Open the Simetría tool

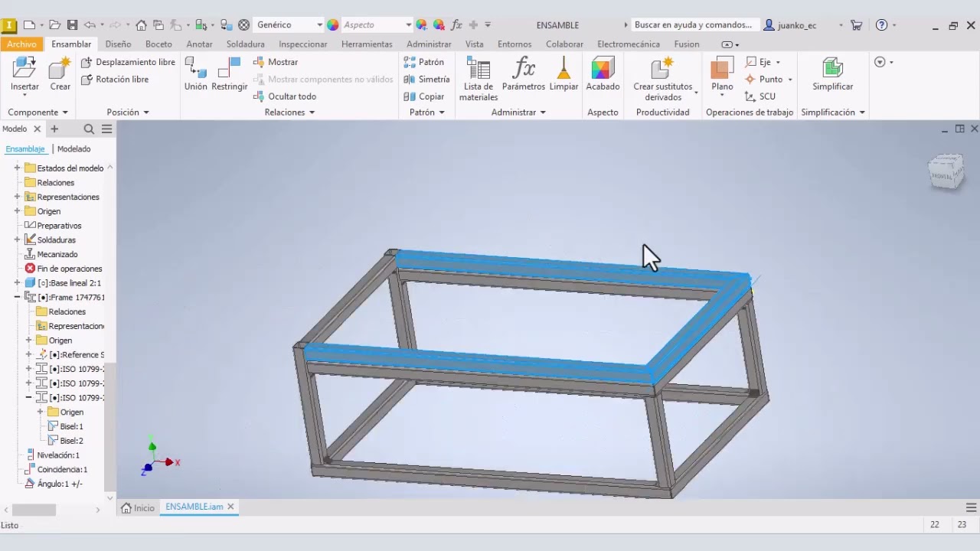point(426,79)
